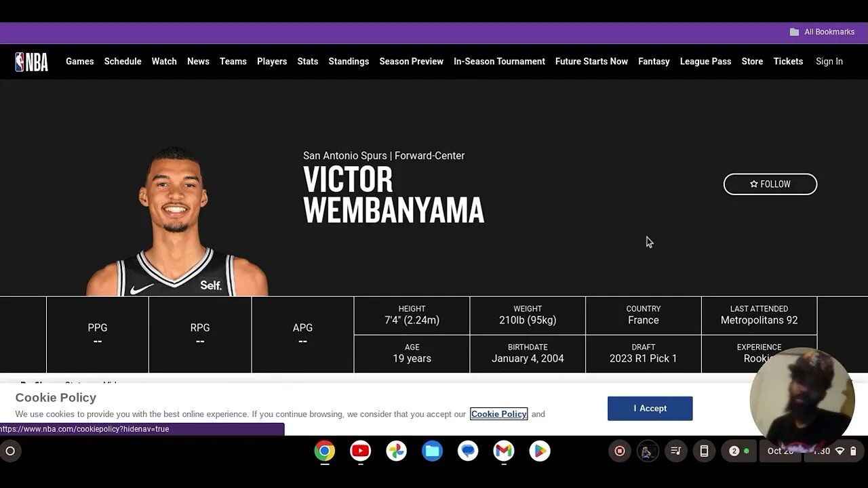
Task: Open the Cookie Policy link
Action: 498,414
